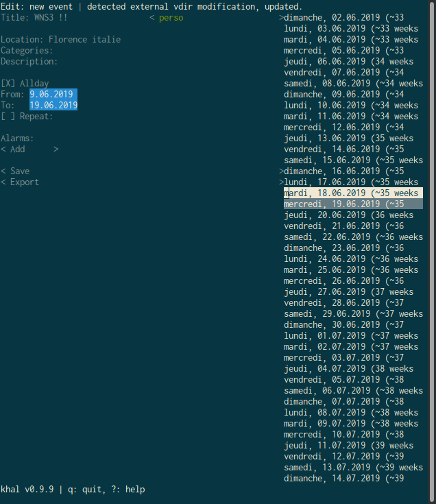Select vendredi, 12.07.2019 row
436x504 pixels.
[353, 456]
